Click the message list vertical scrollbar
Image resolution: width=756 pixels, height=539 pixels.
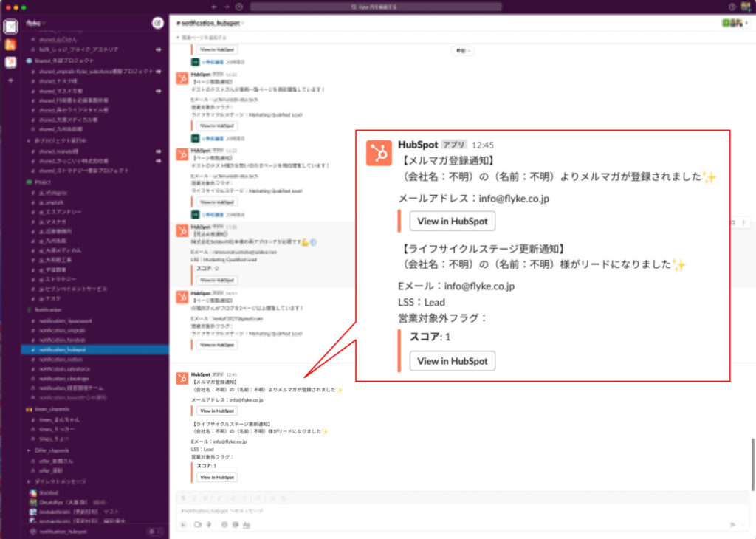[752, 464]
